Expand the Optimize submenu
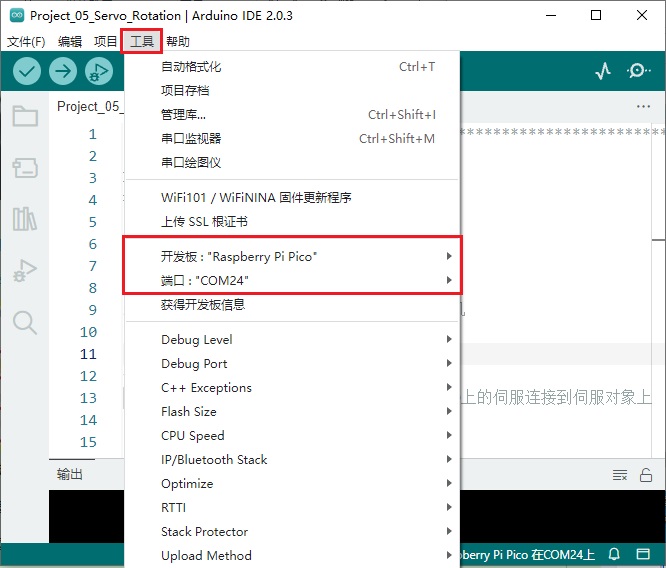 coord(293,483)
